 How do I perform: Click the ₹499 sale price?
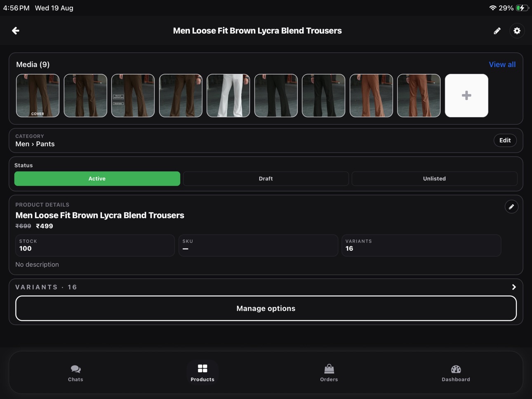(x=45, y=226)
